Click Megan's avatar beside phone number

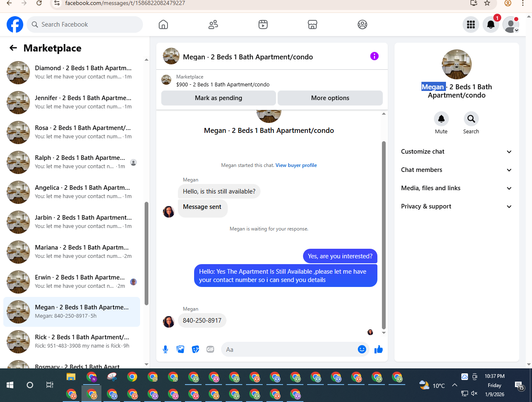click(169, 321)
